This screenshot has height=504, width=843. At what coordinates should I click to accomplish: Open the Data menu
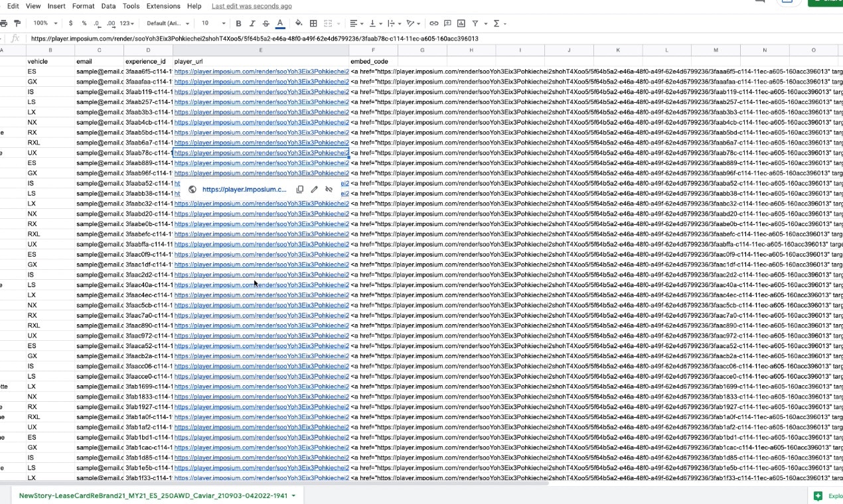tap(108, 6)
